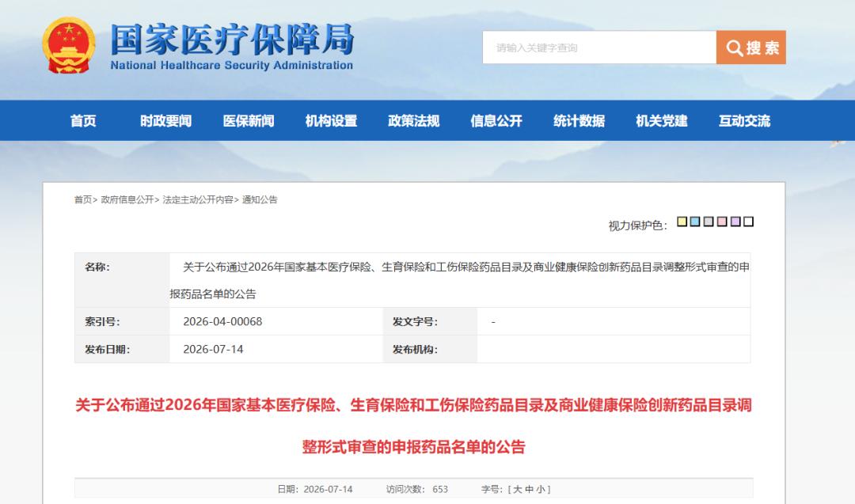Screen dimensions: 855x504
Task: Pick the purple eye-protection color swatch
Action: (735, 222)
